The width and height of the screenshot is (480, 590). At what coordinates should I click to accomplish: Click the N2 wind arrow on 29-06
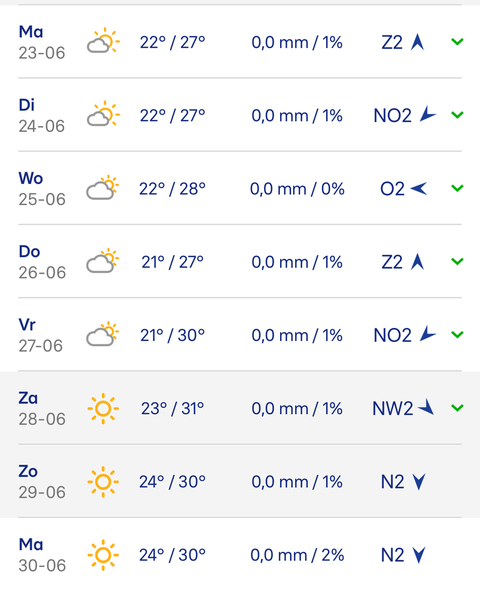pos(419,482)
